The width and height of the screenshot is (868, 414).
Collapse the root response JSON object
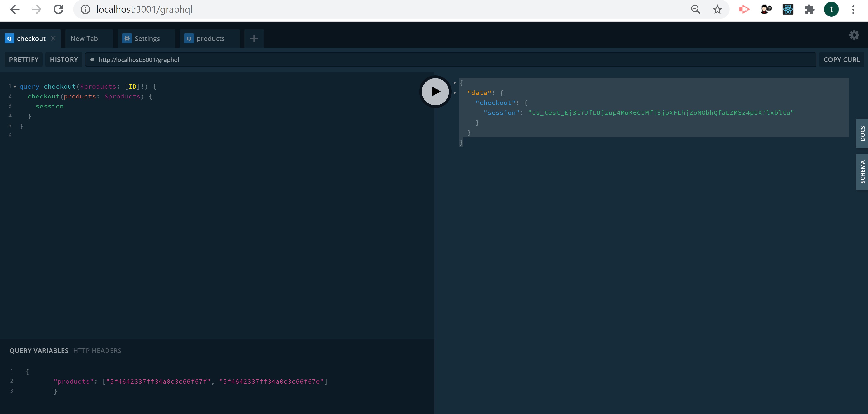pos(455,83)
